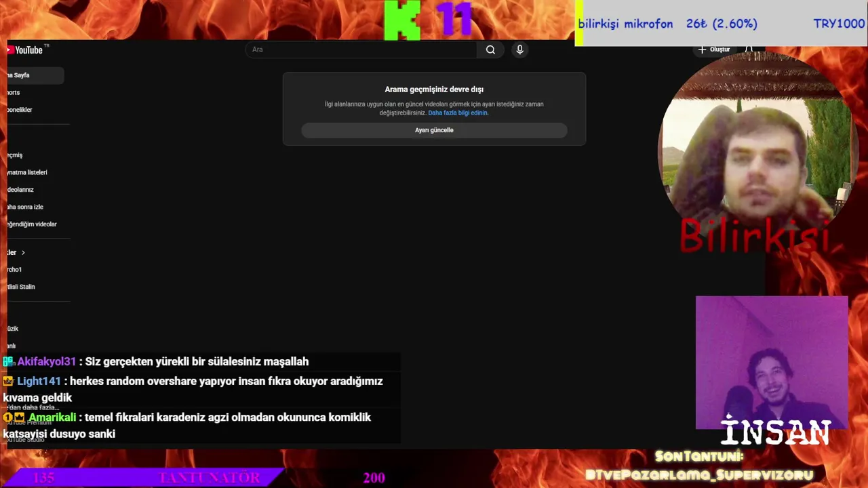Follow the Daha fazla bilgi edinin link
Screen dimensions: 868x488
click(x=458, y=113)
